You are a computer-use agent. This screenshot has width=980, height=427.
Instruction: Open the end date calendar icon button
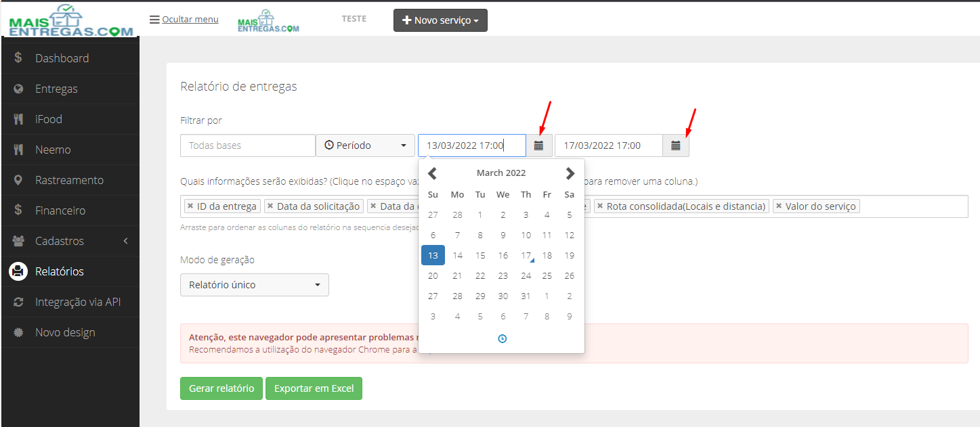(676, 145)
